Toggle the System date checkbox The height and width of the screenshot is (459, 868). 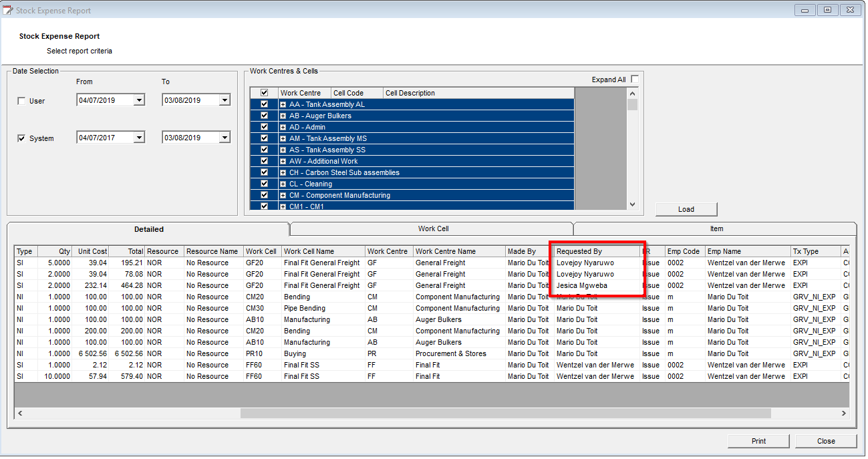tap(21, 138)
